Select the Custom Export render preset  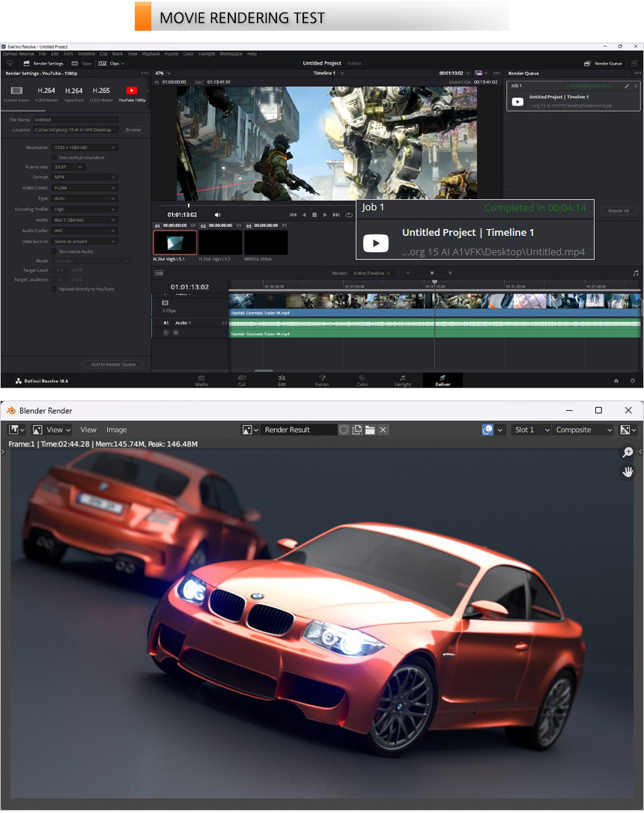[x=16, y=94]
